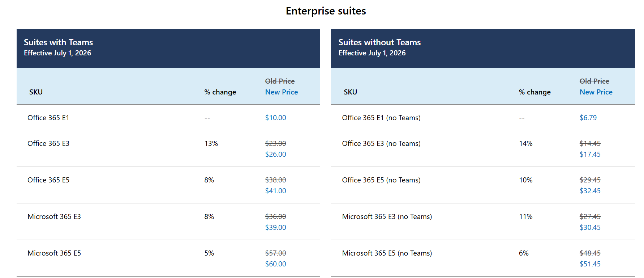The height and width of the screenshot is (278, 644).
Task: Click '% change' header in Suites with Teams
Action: 220,92
